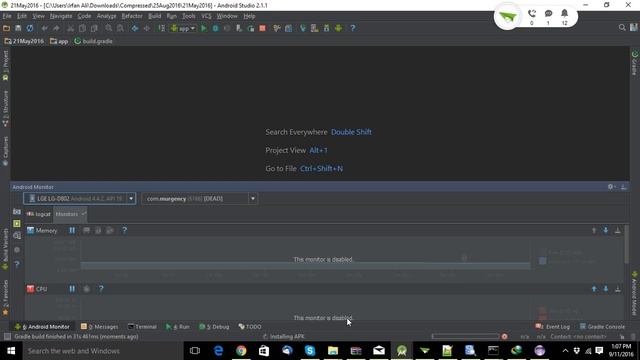Click the Search the web and Windows box

click(102, 351)
